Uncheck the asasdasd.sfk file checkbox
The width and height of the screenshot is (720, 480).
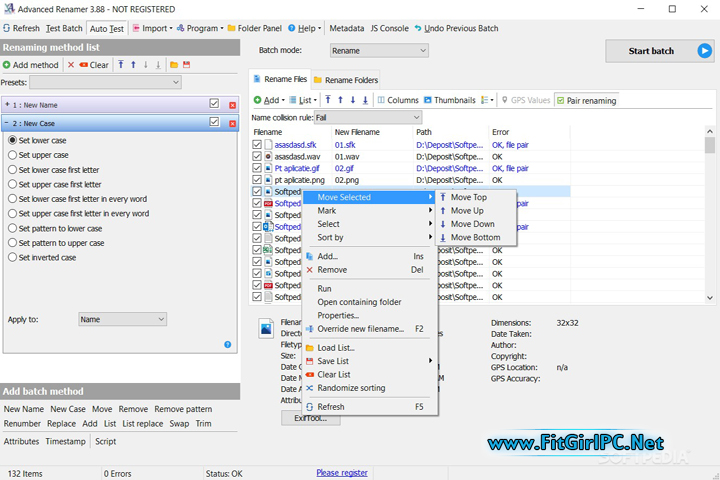[257, 145]
